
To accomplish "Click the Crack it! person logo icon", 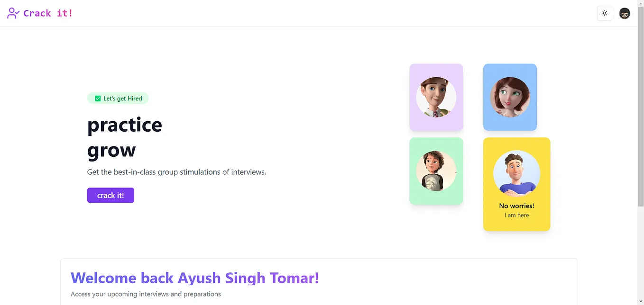I will [x=13, y=13].
